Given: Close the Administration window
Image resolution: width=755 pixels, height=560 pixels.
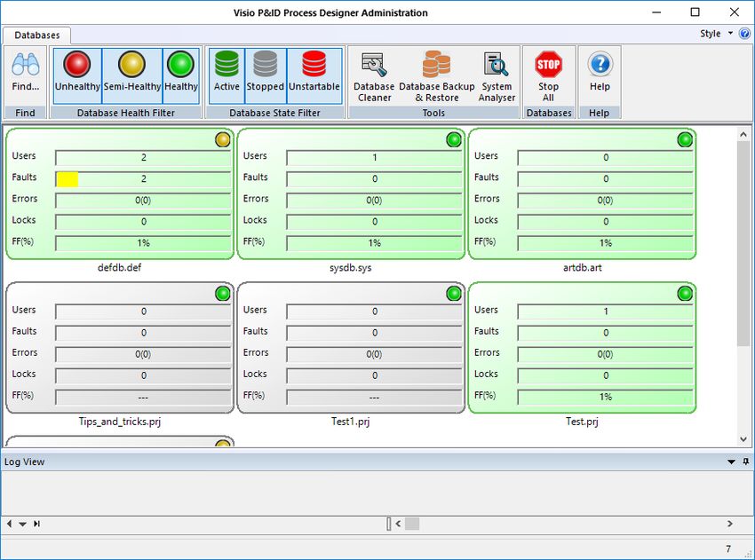Looking at the screenshot, I should click(x=735, y=12).
